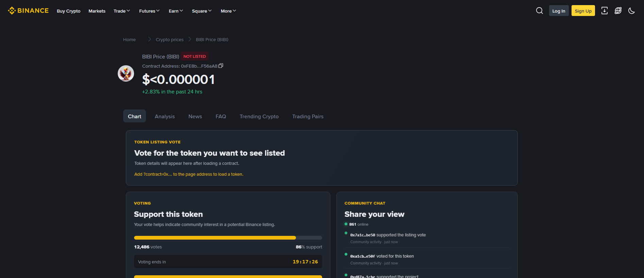This screenshot has width=644, height=278.
Task: Click the Binance logo
Action: [x=28, y=11]
